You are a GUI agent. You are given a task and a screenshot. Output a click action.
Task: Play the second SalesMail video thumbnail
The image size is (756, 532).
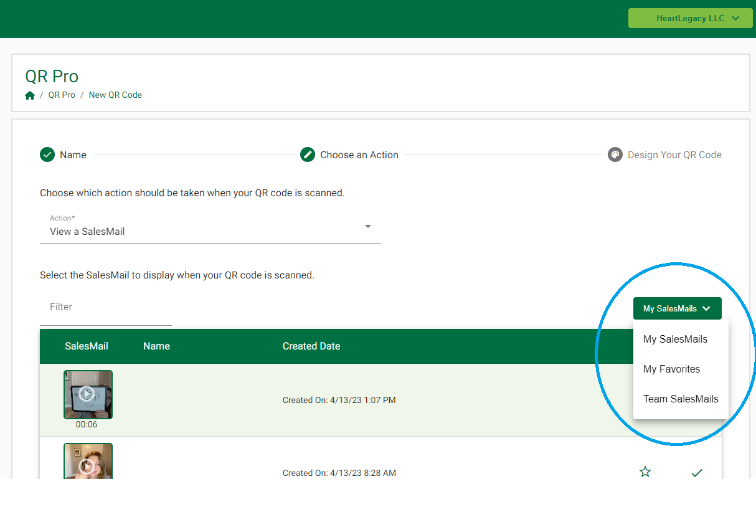88,462
